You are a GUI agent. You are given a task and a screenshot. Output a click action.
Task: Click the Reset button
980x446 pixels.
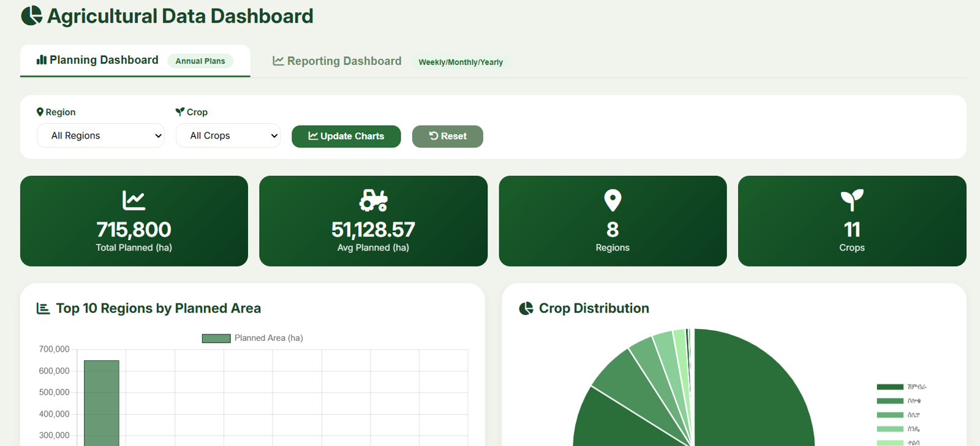click(448, 136)
